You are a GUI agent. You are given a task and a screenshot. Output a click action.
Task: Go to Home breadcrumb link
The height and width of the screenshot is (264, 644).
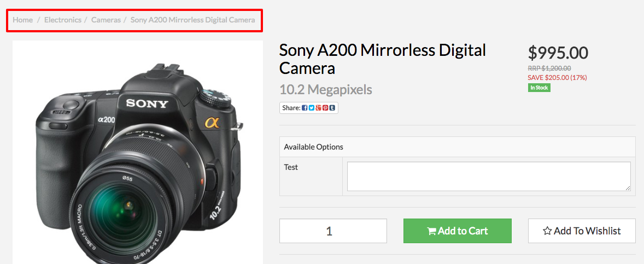[x=22, y=20]
